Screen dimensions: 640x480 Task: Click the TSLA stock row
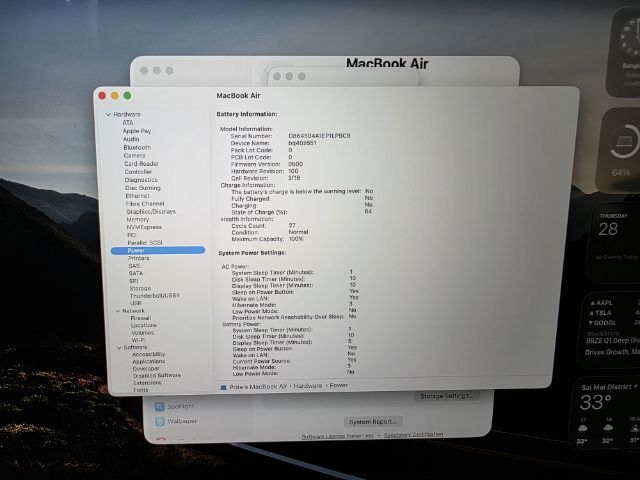[x=613, y=313]
